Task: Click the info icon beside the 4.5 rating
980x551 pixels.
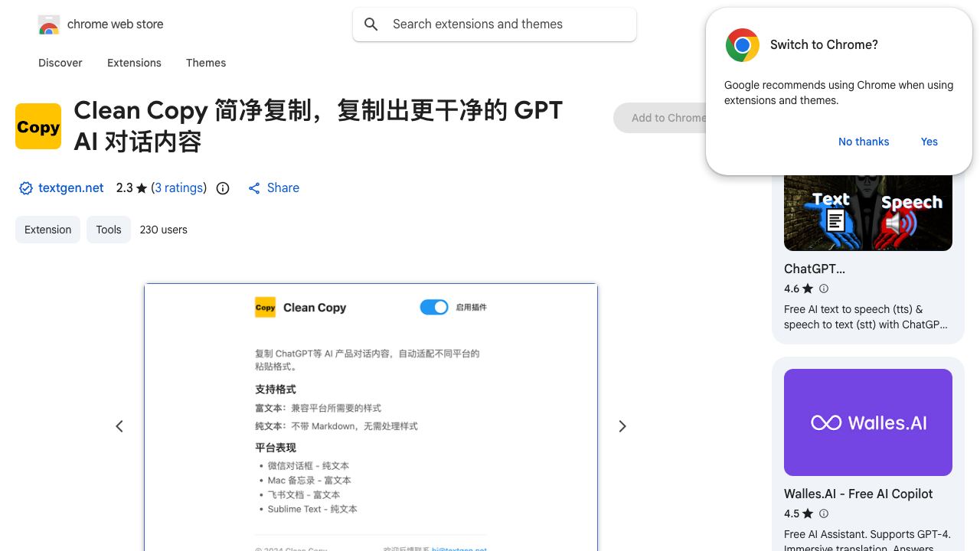Action: pyautogui.click(x=824, y=514)
